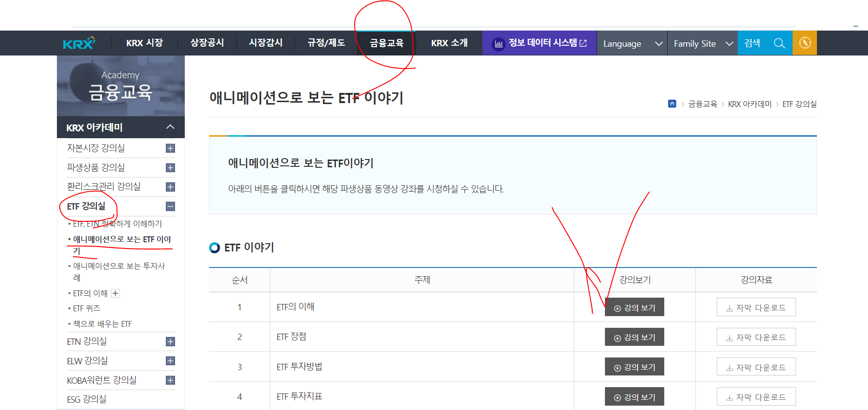Open KRX 시장 menu

144,43
